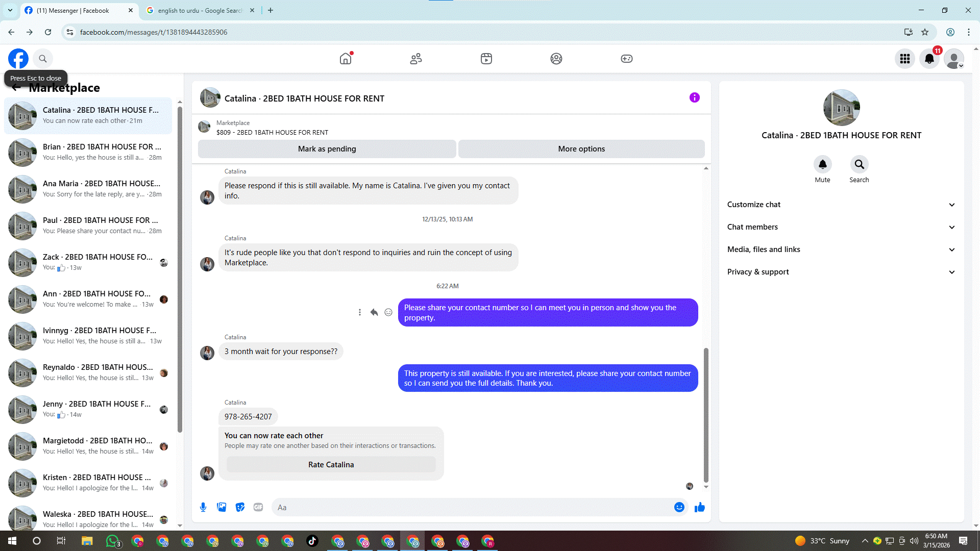The image size is (980, 551).
Task: Choose a sticker from the composer
Action: (240, 507)
